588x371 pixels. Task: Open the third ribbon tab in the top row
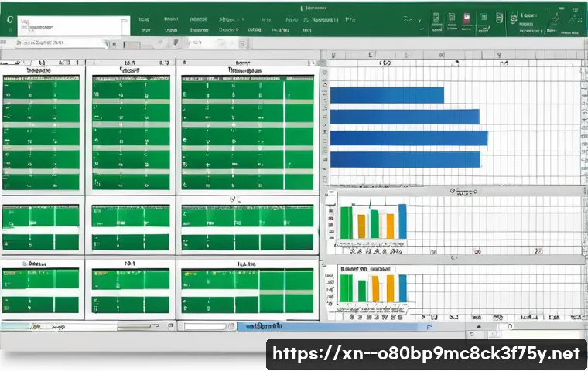tap(199, 17)
